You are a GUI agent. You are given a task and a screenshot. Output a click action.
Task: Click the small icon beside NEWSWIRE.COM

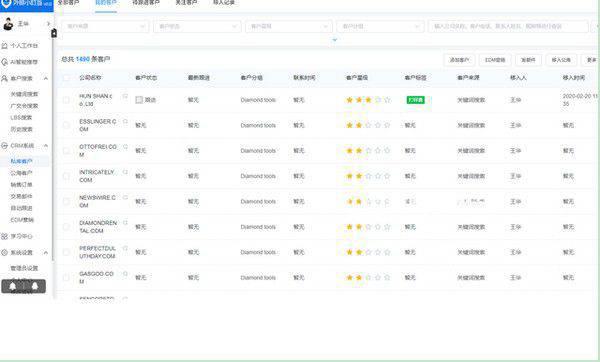[x=125, y=197]
